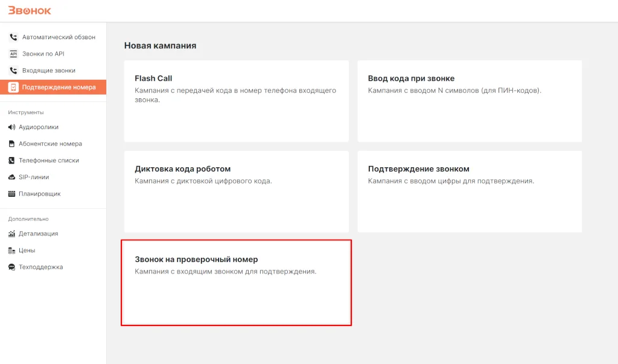Image resolution: width=618 pixels, height=364 pixels.
Task: Click the Входящие звонки phone icon
Action: coord(13,71)
